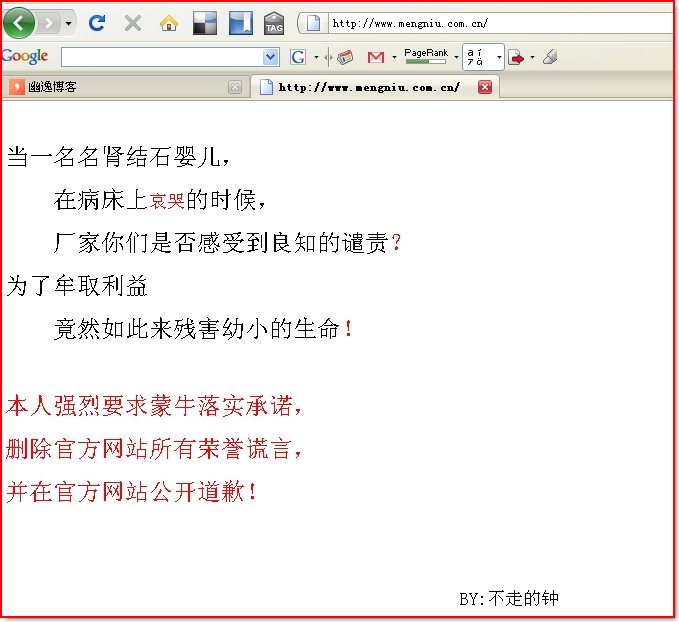679x622 pixels.
Task: Expand the Google search box history dropdown
Action: pyautogui.click(x=271, y=57)
